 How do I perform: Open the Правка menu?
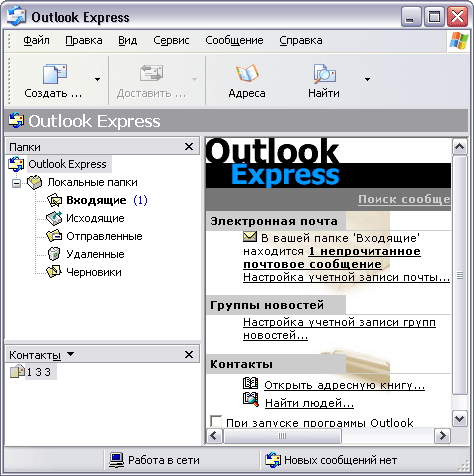point(84,40)
